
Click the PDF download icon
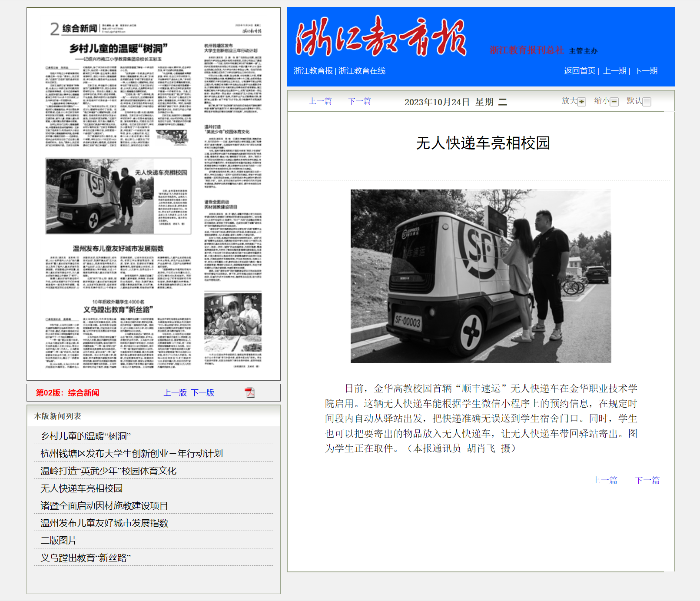click(x=250, y=392)
